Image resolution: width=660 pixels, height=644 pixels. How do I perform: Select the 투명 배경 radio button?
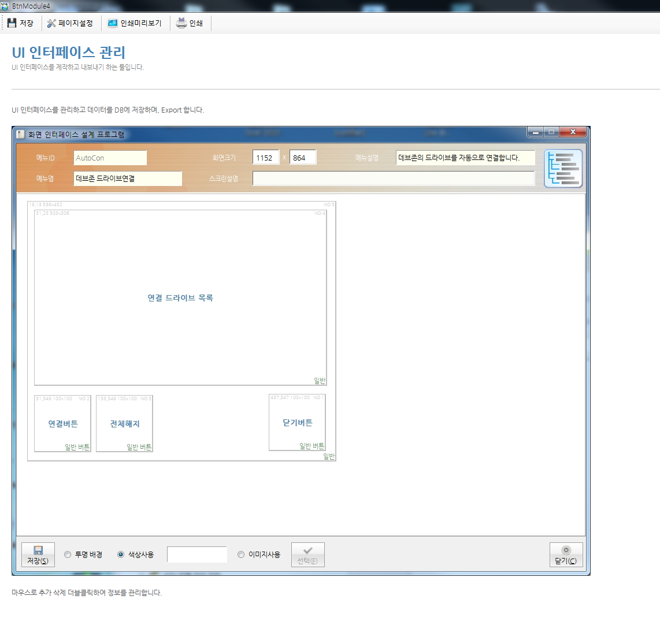pos(68,554)
